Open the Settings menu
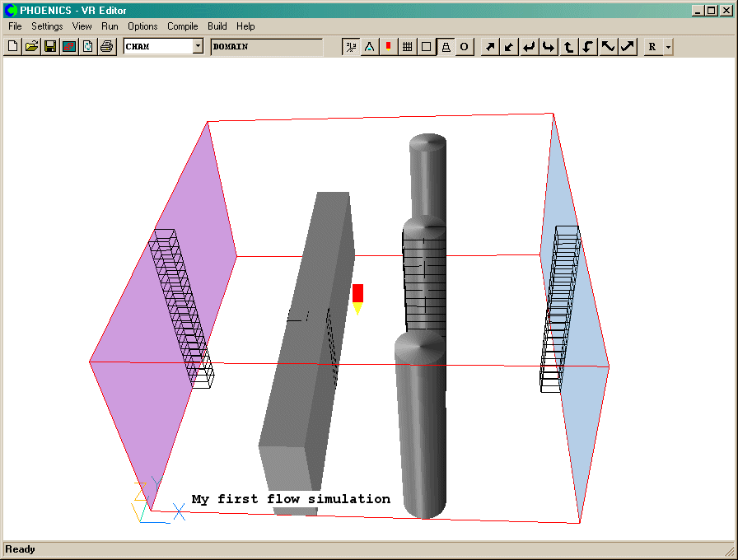The image size is (738, 560). (x=47, y=26)
